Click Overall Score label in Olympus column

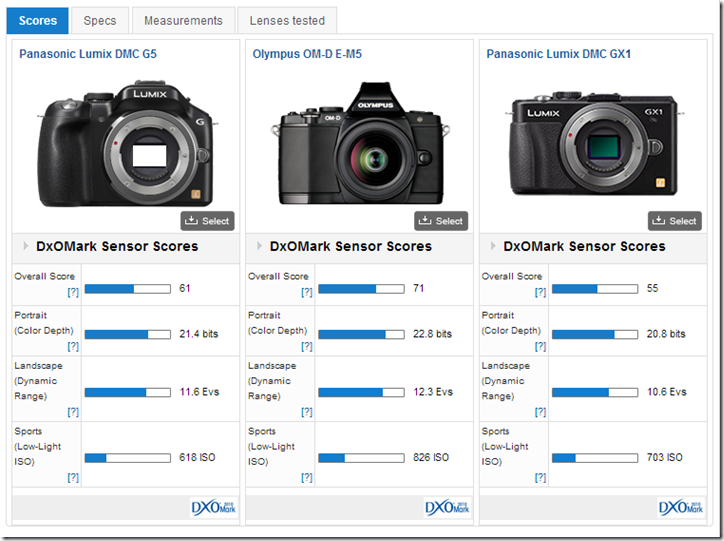click(x=278, y=276)
